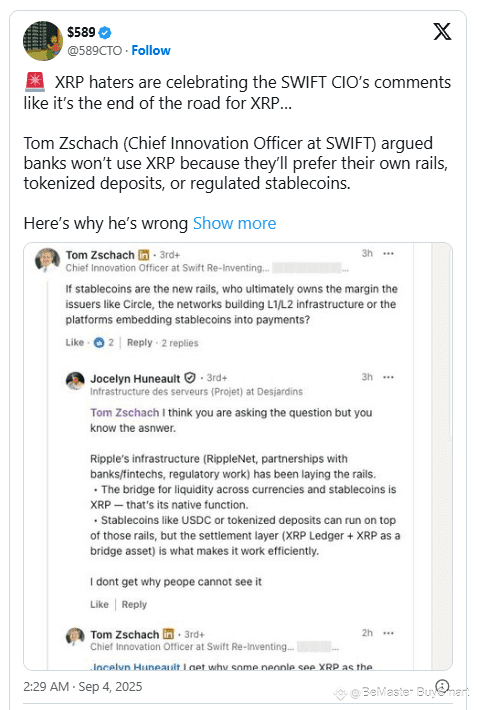Viewport: 477px width, 710px height.
Task: Open options menu on Jocelyn's comment
Action: click(388, 377)
